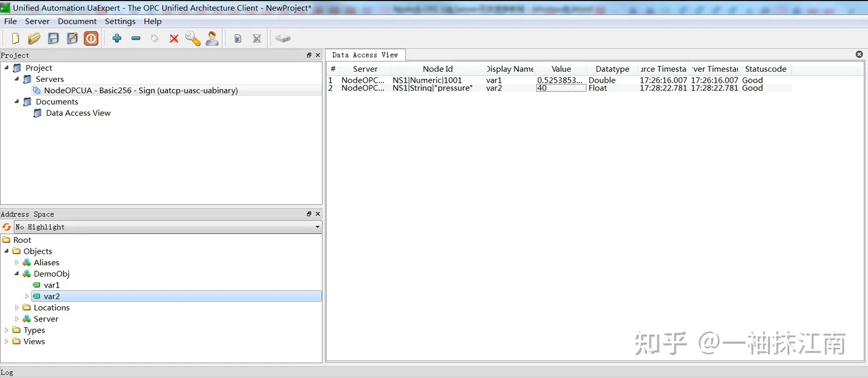Open the Settings menu
This screenshot has height=378, width=868.
pos(120,21)
